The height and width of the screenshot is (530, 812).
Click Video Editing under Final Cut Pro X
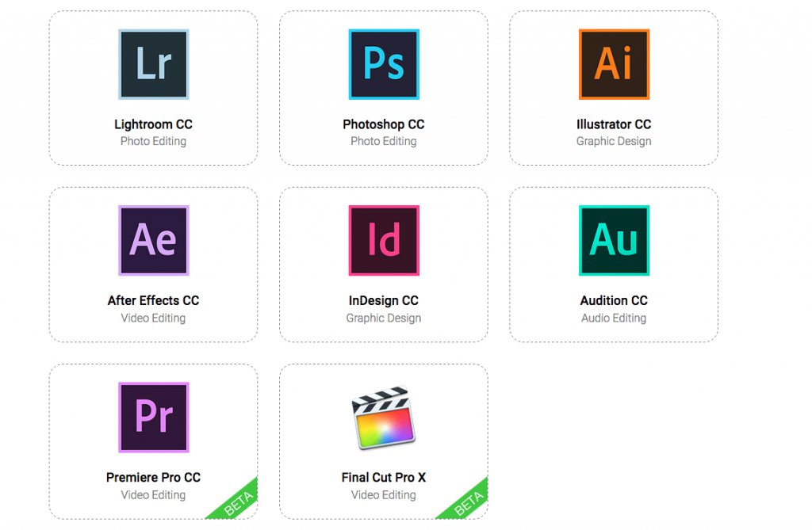(384, 495)
